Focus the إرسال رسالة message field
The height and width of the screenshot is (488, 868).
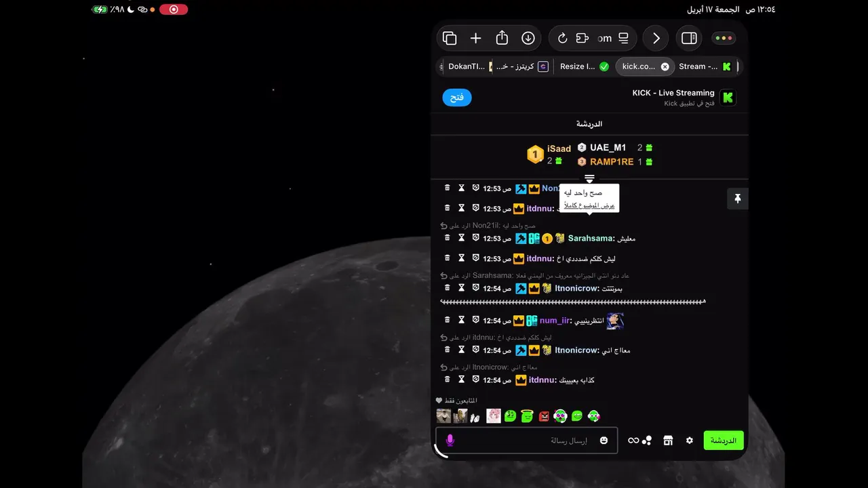click(528, 441)
